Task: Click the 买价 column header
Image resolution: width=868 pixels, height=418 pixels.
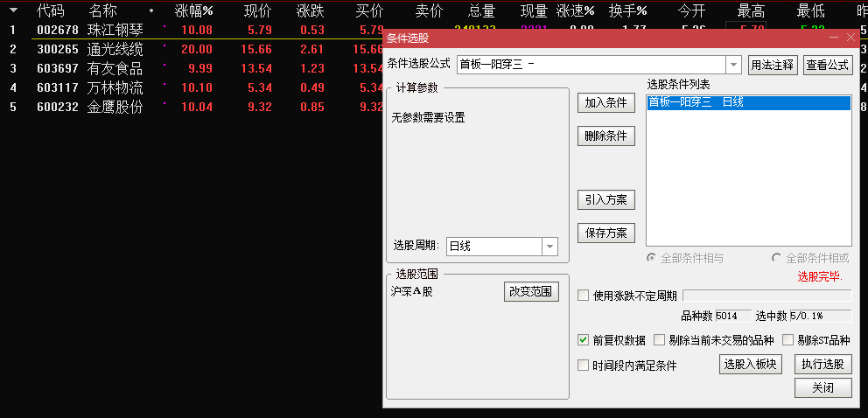Action: [x=369, y=10]
